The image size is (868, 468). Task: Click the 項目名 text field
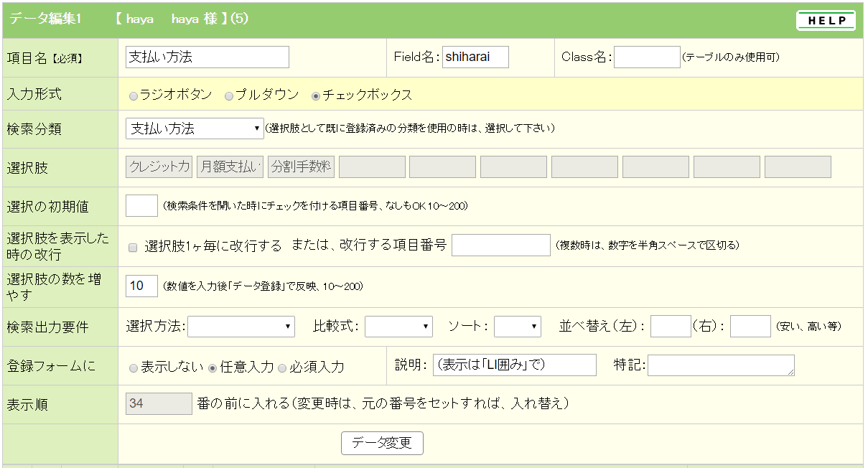[x=207, y=57]
